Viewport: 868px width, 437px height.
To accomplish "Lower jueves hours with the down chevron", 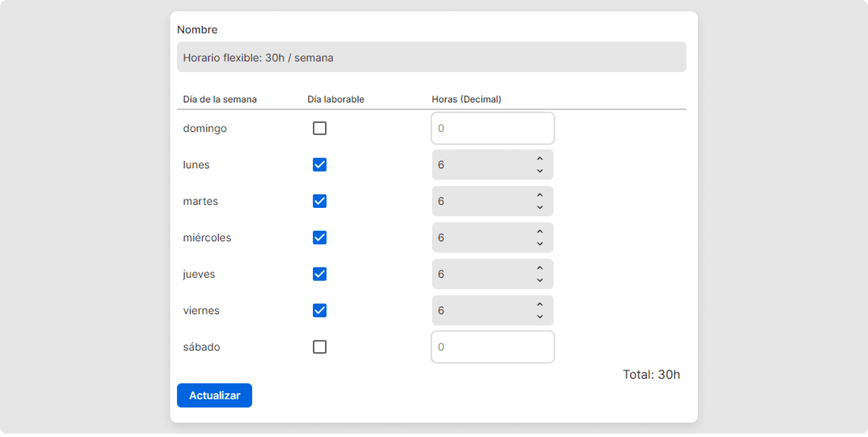I will pyautogui.click(x=540, y=280).
